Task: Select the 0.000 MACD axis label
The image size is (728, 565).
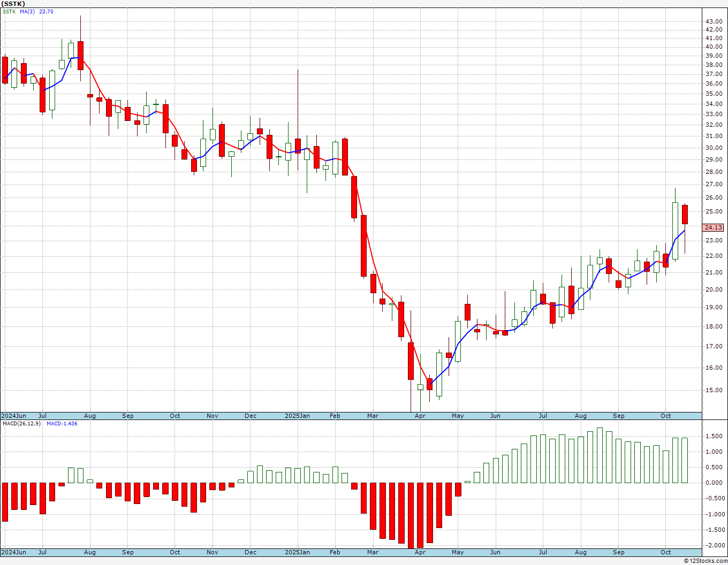Action: click(715, 483)
